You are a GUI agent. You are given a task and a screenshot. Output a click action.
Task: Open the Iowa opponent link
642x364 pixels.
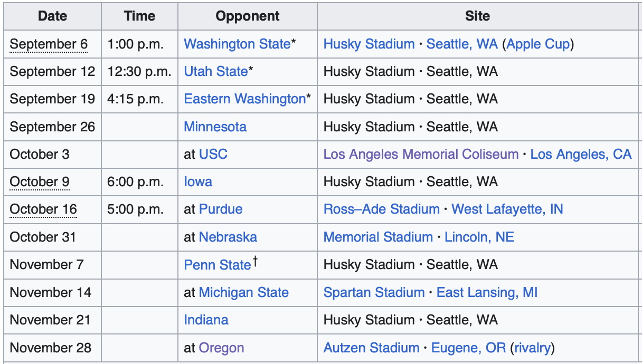(198, 181)
